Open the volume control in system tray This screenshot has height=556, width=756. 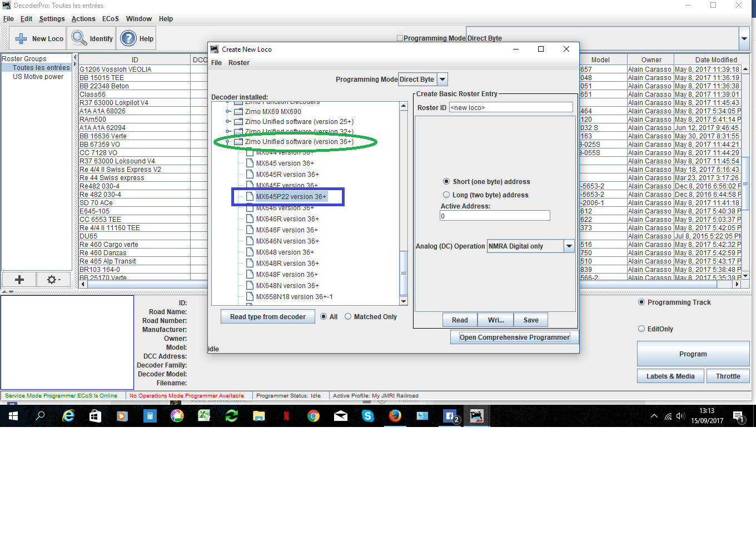[680, 416]
